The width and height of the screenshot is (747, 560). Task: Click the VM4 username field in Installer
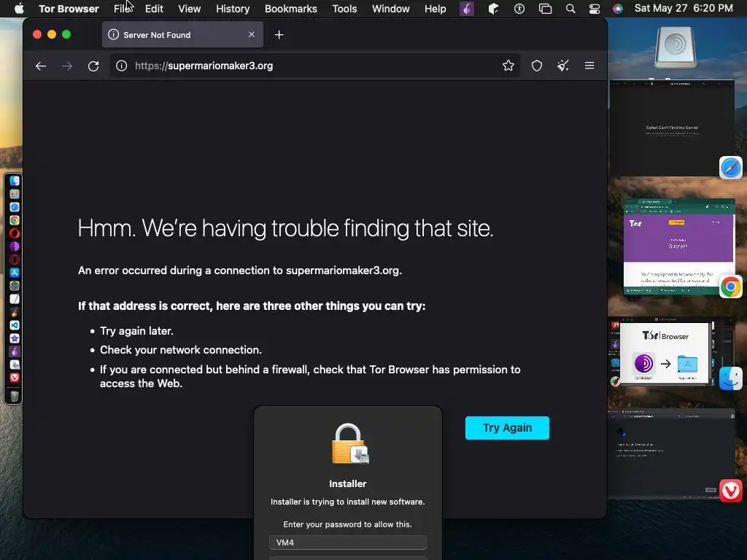pos(348,542)
